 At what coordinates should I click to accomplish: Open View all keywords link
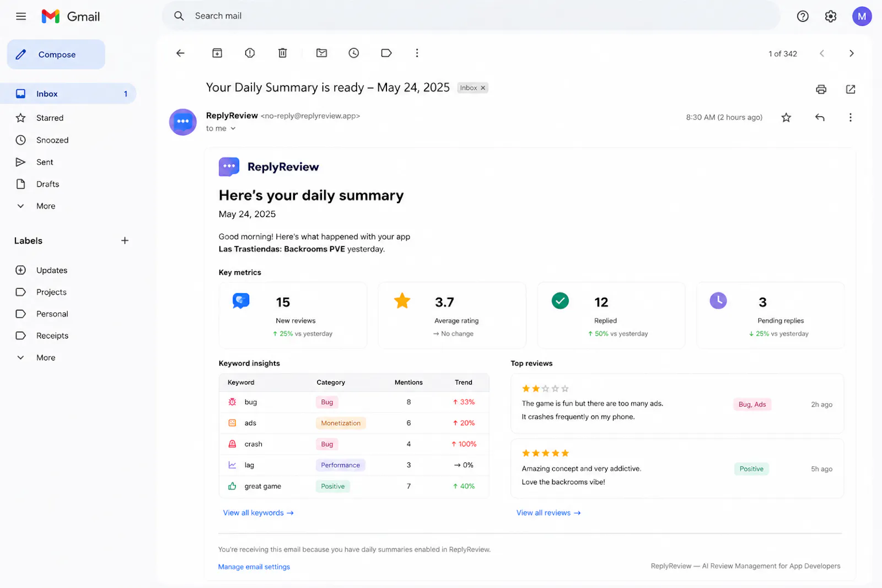(x=258, y=513)
